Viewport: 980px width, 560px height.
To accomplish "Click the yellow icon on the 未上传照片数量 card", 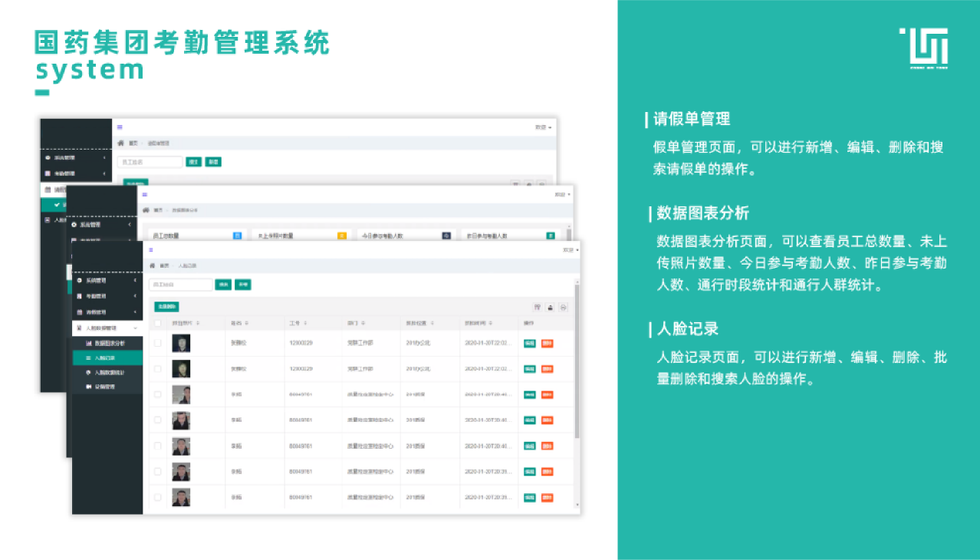I will click(342, 236).
